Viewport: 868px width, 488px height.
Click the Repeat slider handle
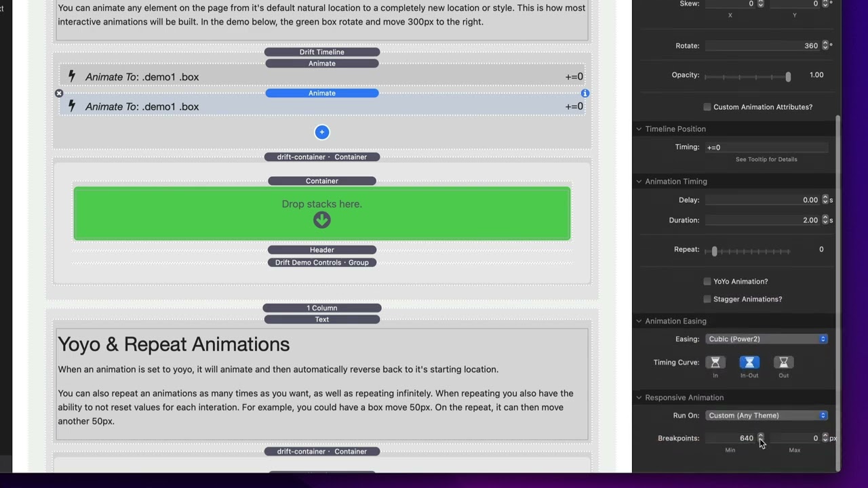point(714,251)
